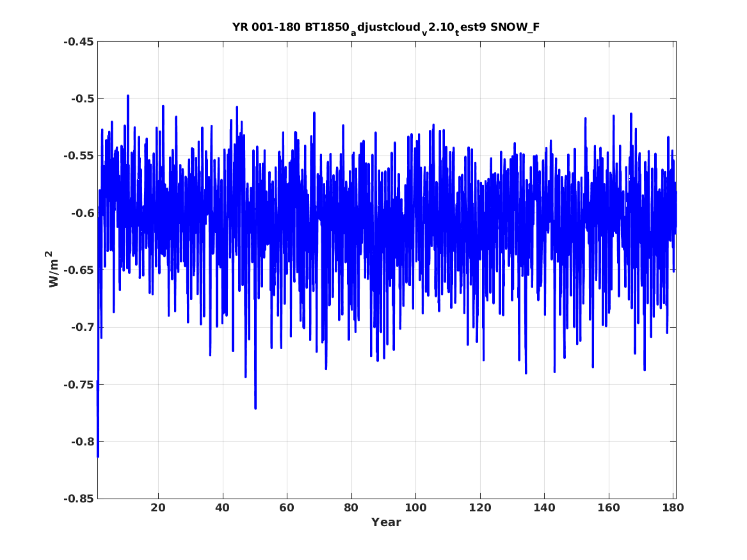Screen dimensions: 747x560
Task: Click the W/m² y-axis label
Action: 54,269
